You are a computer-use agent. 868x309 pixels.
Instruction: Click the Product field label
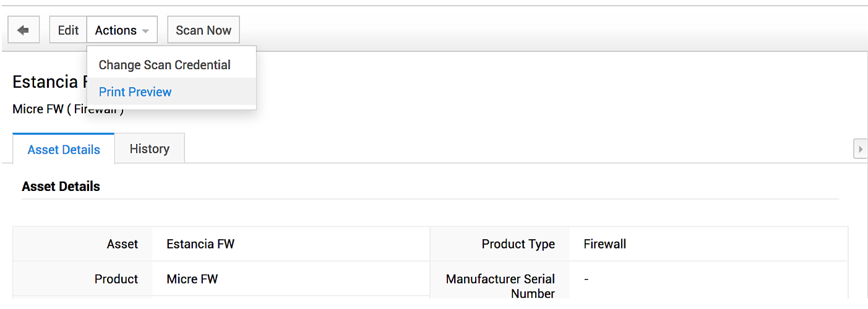tap(116, 279)
